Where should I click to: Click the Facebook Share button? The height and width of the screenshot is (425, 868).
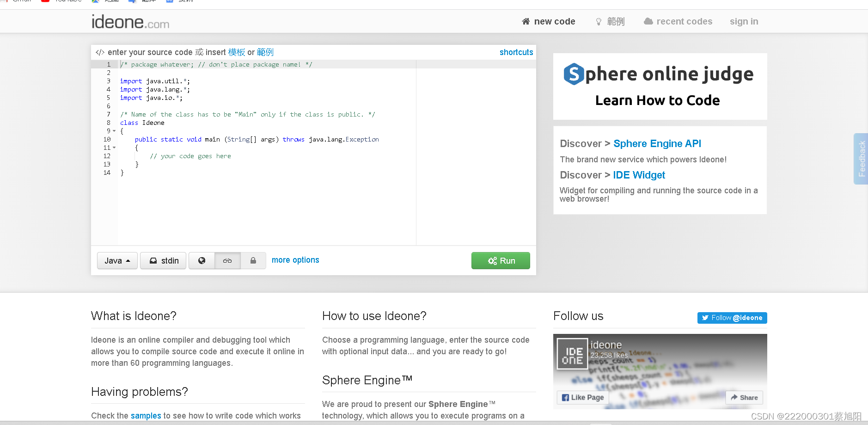click(744, 397)
